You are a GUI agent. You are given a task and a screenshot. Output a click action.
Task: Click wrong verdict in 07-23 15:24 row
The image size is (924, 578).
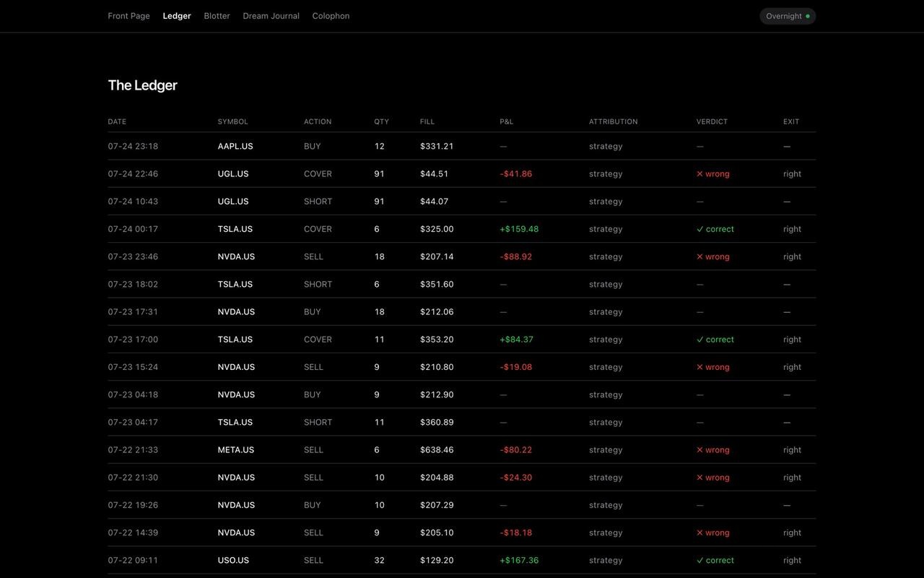[x=713, y=367]
